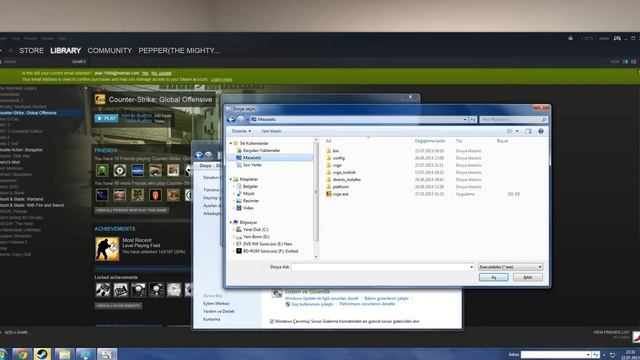This screenshot has width=640, height=360.
Task: Open the Executables (*.exe) file type dropdown
Action: point(510,267)
